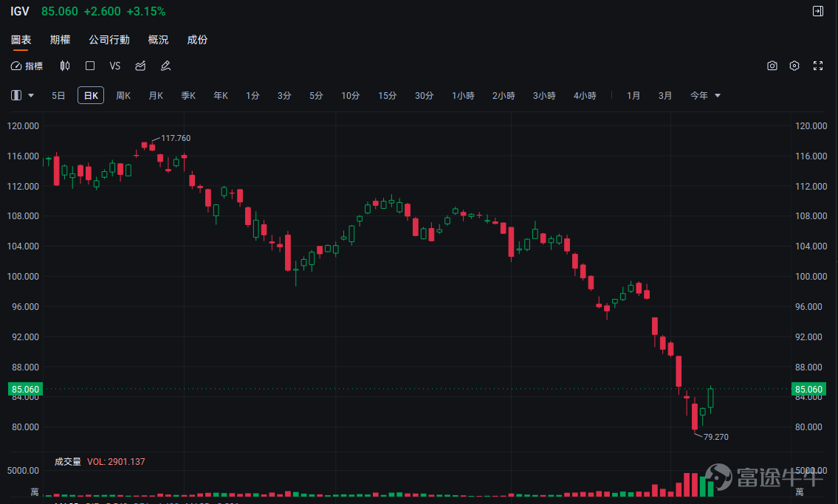Screen dimensions: 838x504
Task: Switch to the 圖表 tab
Action: click(x=21, y=40)
